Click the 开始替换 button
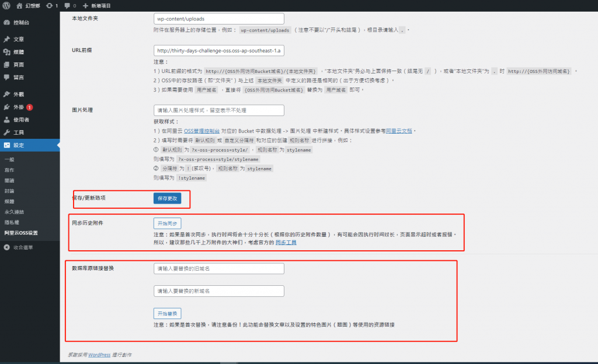Screen dimensions: 598x364 [168, 314]
